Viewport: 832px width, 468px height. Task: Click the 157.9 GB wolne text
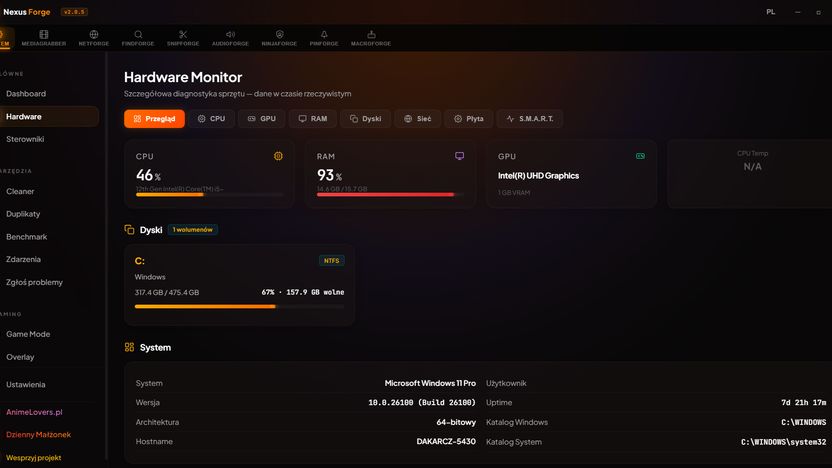click(315, 292)
